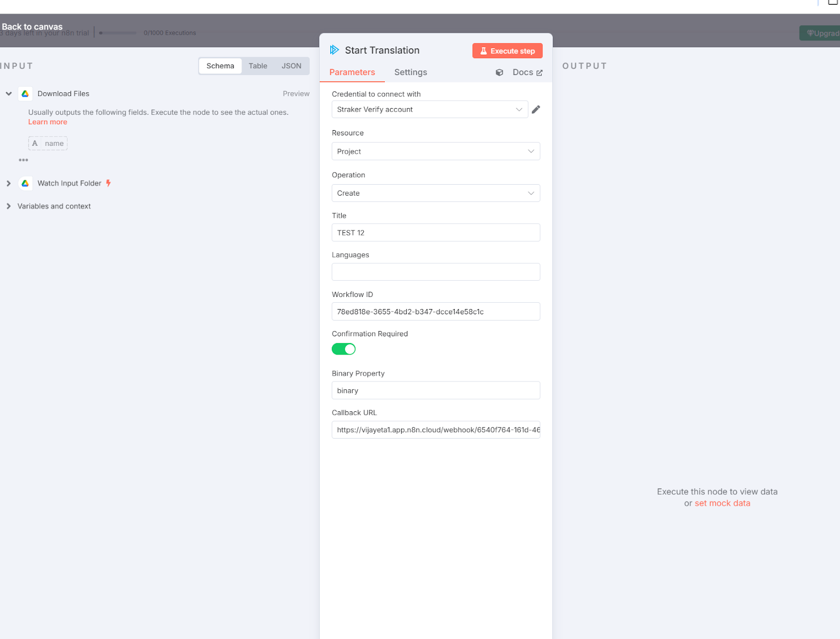Click the empty Languages field
Image resolution: width=840 pixels, height=639 pixels.
tap(436, 272)
